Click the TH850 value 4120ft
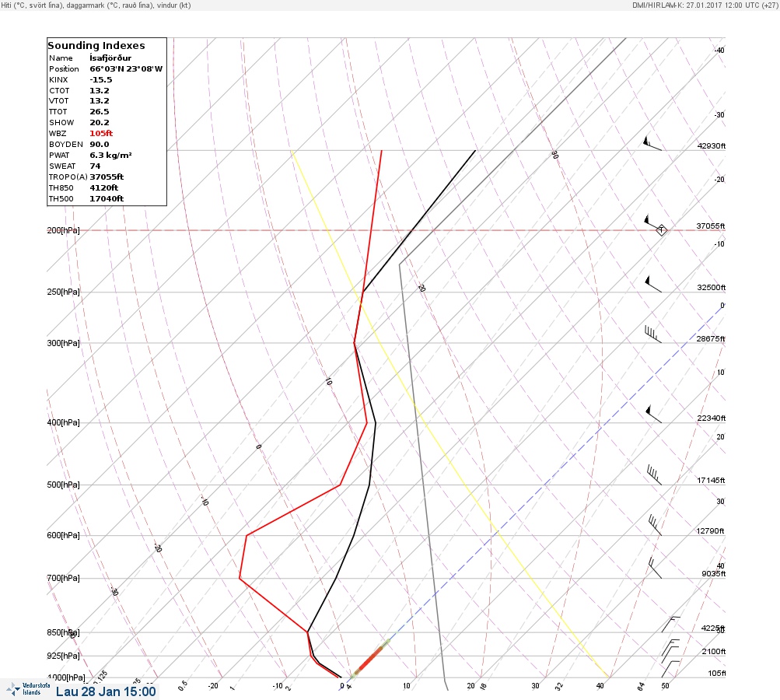780x700 pixels. coord(104,187)
